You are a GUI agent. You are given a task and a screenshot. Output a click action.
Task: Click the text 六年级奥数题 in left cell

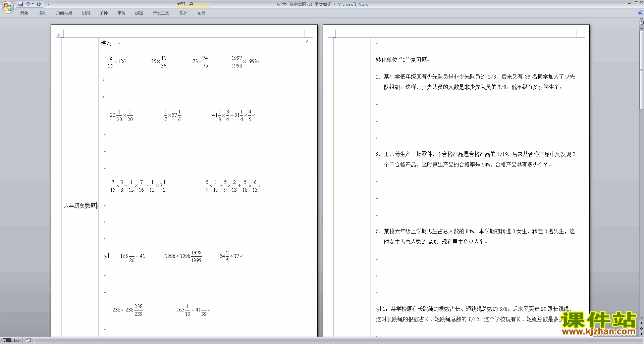click(x=80, y=206)
